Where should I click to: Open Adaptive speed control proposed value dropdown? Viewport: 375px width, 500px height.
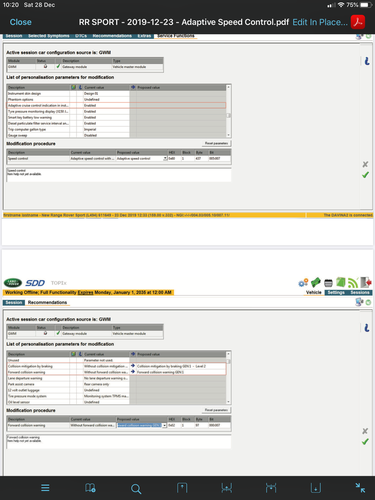pos(165,158)
